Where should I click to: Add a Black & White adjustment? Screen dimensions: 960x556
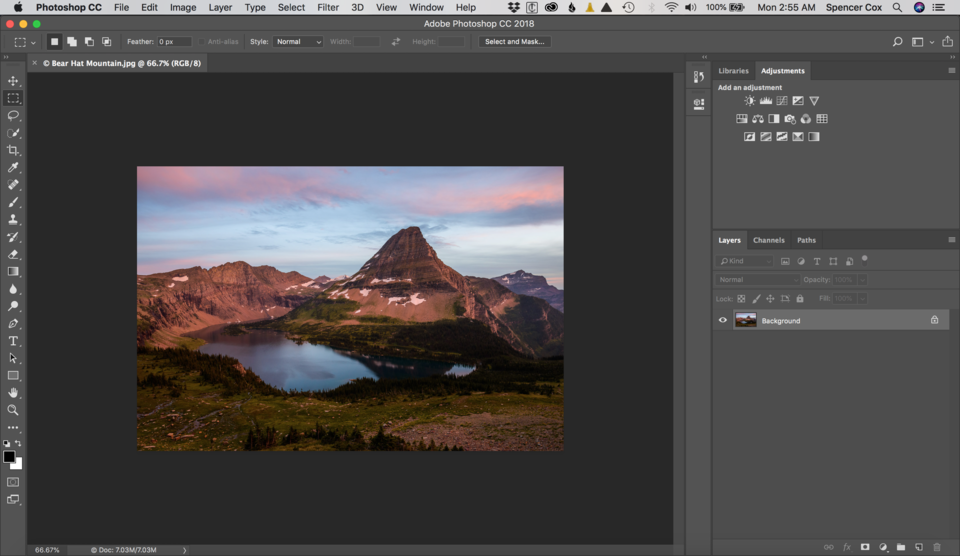pos(774,119)
